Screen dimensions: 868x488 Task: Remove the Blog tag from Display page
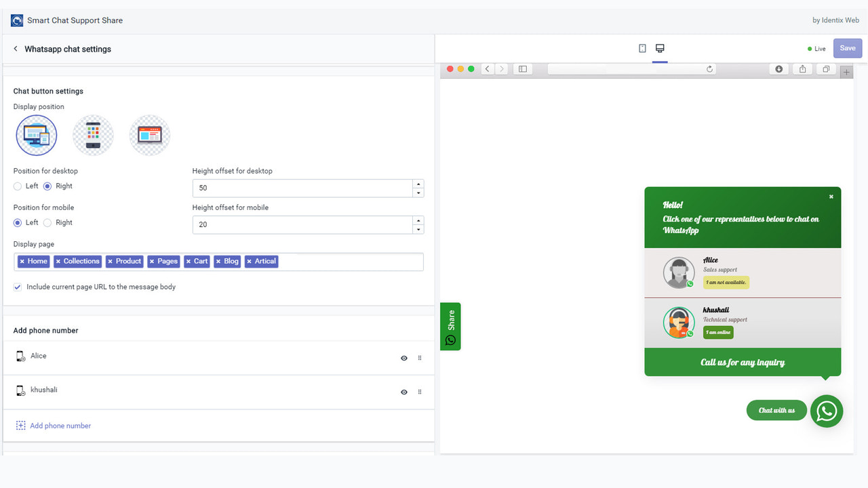coord(219,261)
